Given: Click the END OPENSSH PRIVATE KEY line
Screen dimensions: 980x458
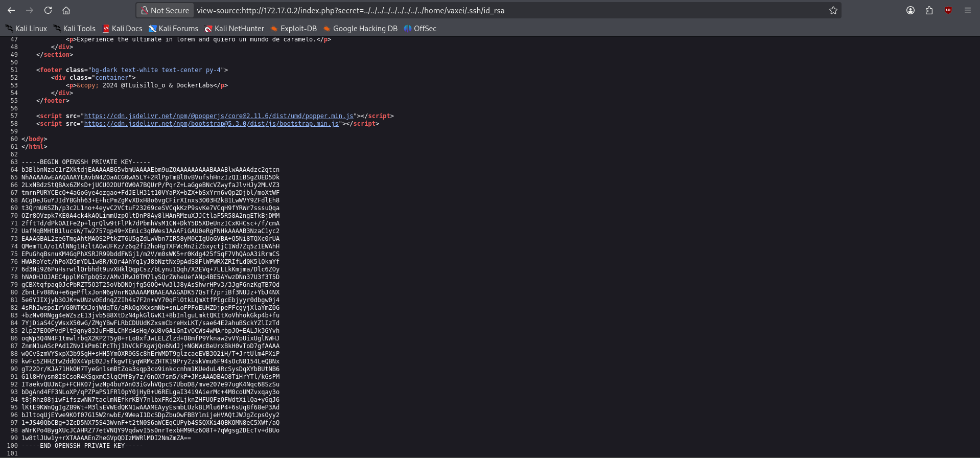Looking at the screenshot, I should pyautogui.click(x=82, y=446).
